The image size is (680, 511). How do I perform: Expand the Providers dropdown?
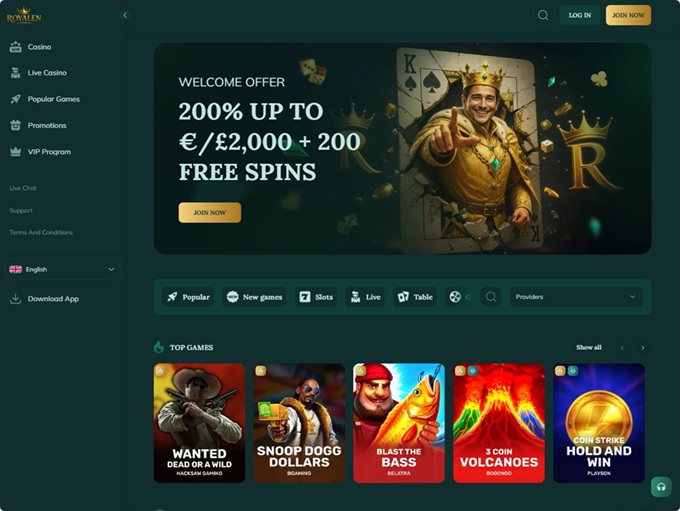coord(576,297)
